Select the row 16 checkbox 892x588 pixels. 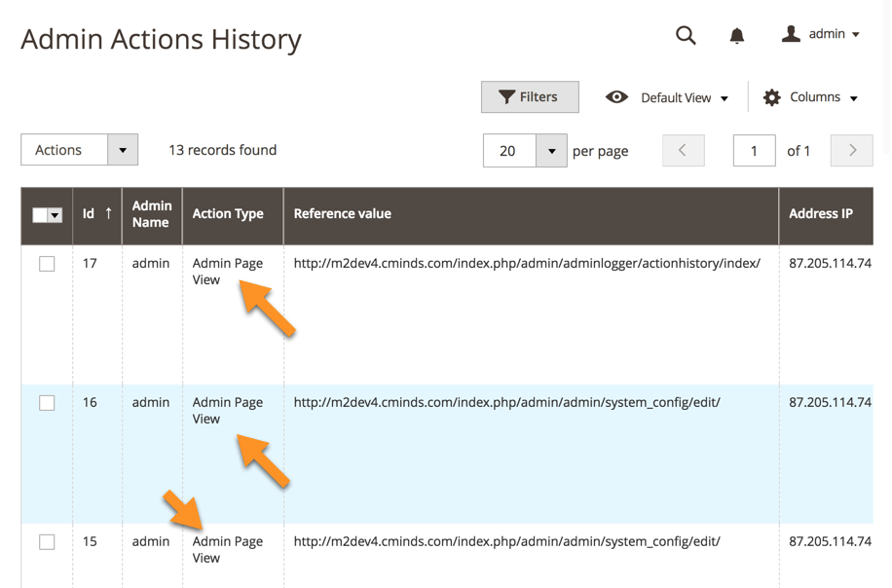47,403
